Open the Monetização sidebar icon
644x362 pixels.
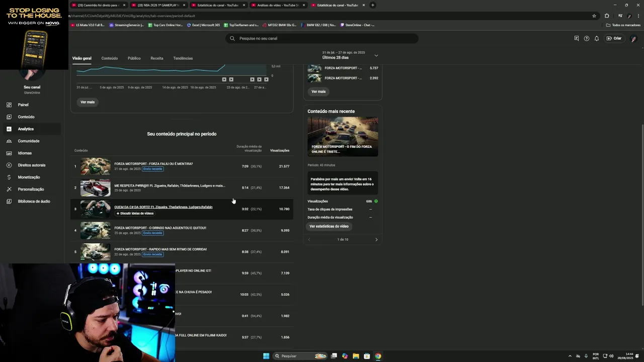(9, 177)
